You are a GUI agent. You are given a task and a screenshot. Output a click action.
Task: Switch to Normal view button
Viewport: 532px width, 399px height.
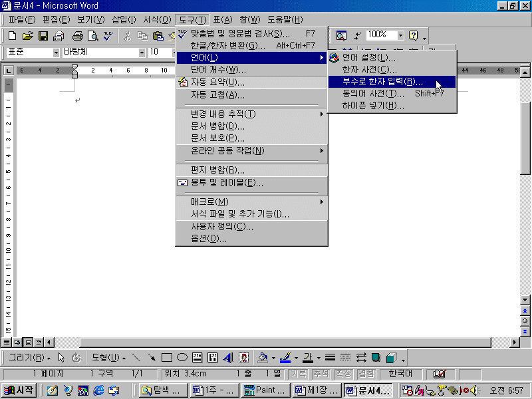pyautogui.click(x=7, y=342)
